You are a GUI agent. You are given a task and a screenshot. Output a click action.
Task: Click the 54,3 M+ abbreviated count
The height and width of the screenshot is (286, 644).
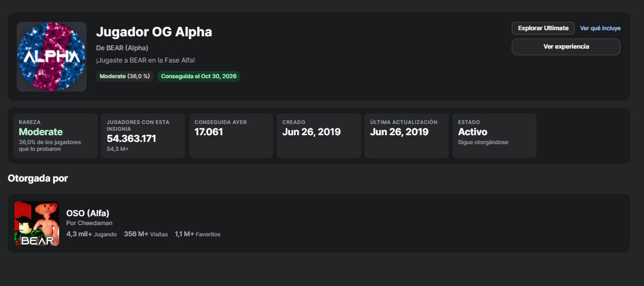pos(118,149)
